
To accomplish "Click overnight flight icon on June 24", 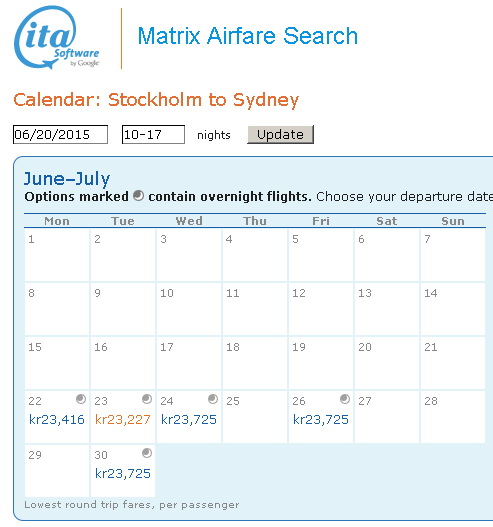I will point(213,399).
